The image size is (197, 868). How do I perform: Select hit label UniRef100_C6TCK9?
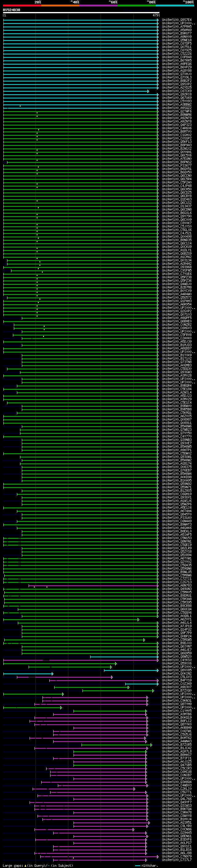pos(177,91)
